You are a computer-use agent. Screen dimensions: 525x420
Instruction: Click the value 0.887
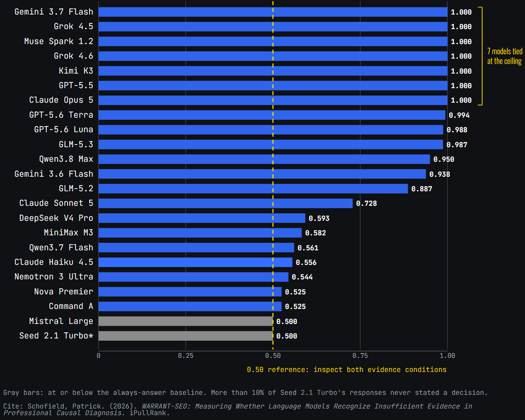tap(421, 189)
